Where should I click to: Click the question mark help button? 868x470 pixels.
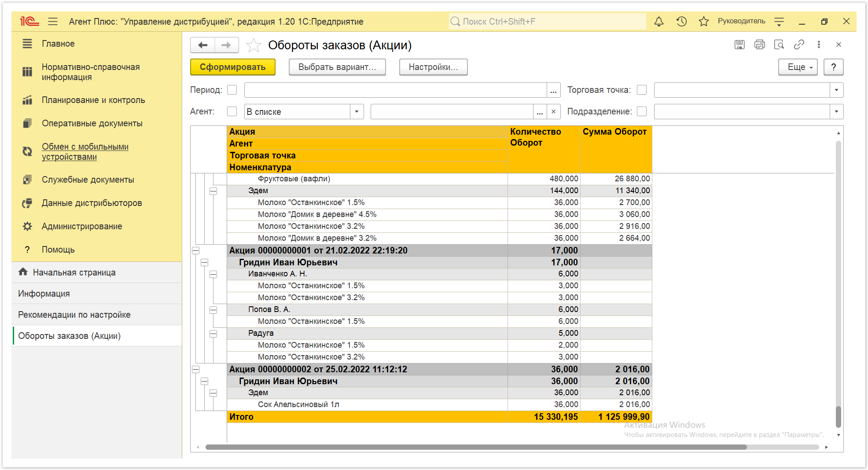(x=833, y=67)
